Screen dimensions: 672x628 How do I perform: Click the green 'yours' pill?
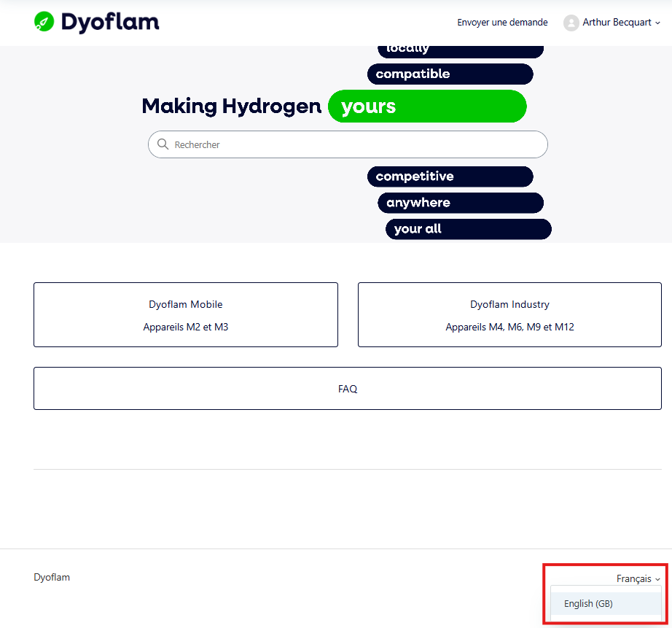[x=427, y=106]
